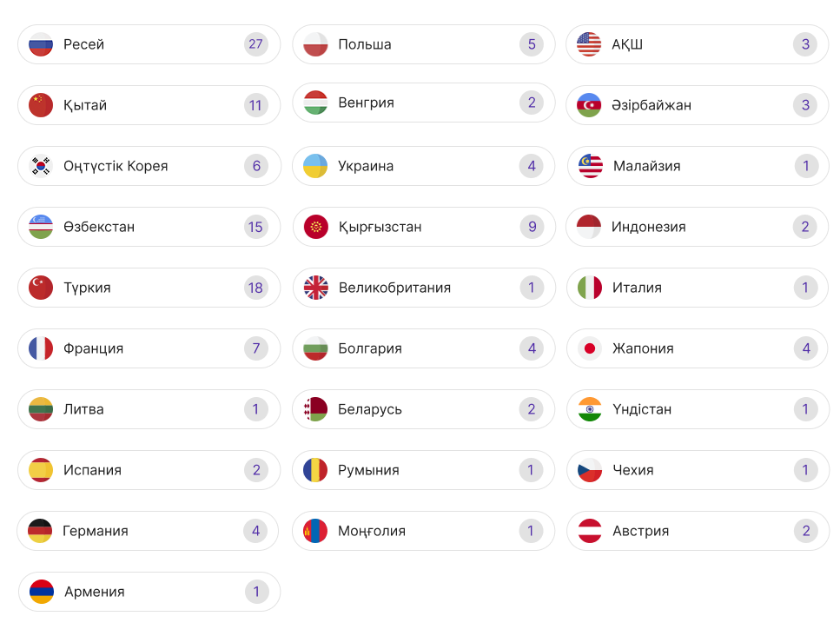840x636 pixels.
Task: Click the Malaysia flag icon
Action: (x=591, y=166)
